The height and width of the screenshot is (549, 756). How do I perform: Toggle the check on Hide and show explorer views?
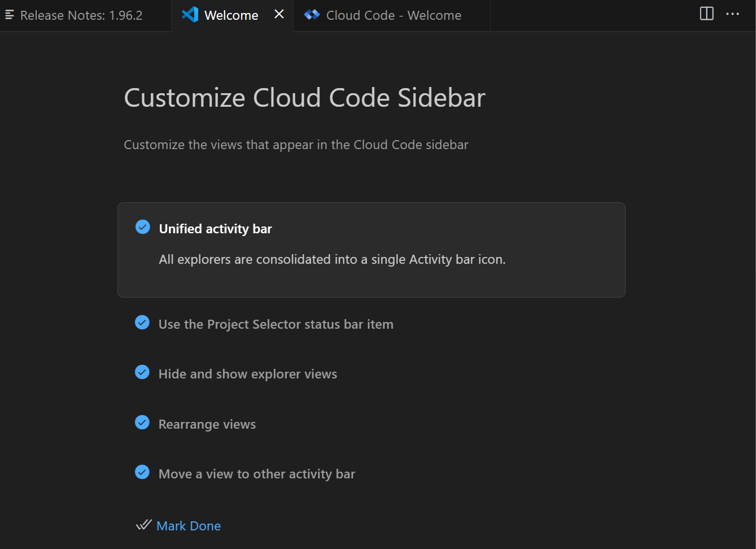[142, 372]
